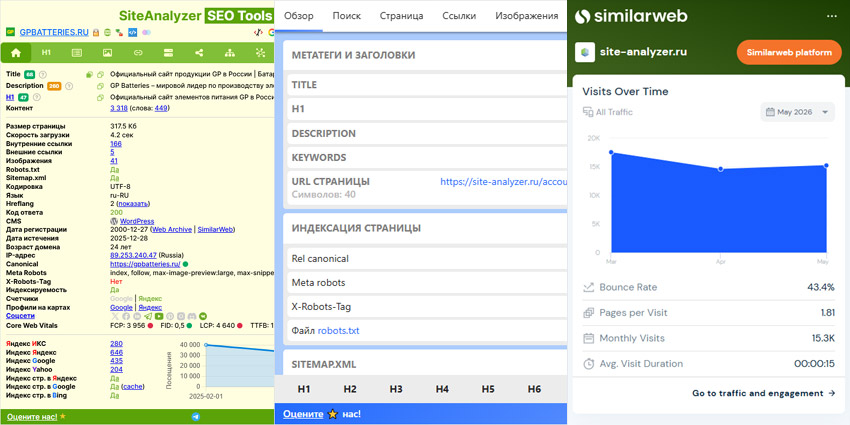The height and width of the screenshot is (425, 850).
Task: Click the X (Twitter) icon in Соцсети row
Action: pos(115,316)
